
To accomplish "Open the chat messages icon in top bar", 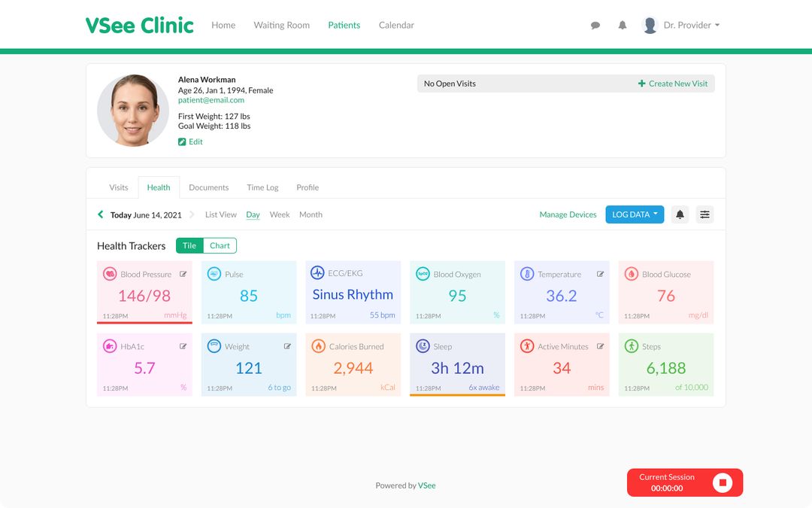I will tap(595, 25).
